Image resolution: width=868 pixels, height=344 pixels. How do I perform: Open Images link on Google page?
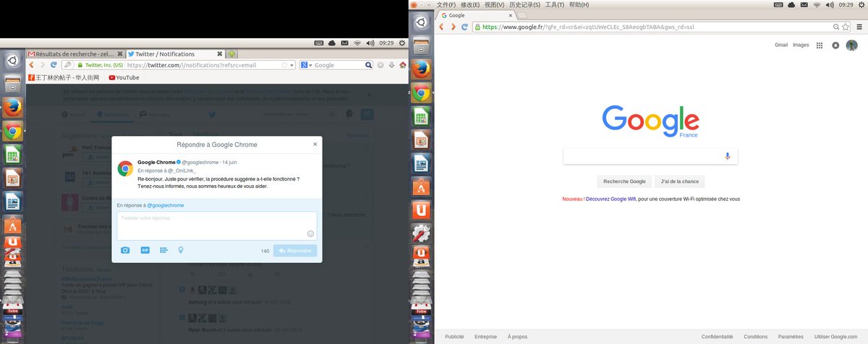coord(801,45)
